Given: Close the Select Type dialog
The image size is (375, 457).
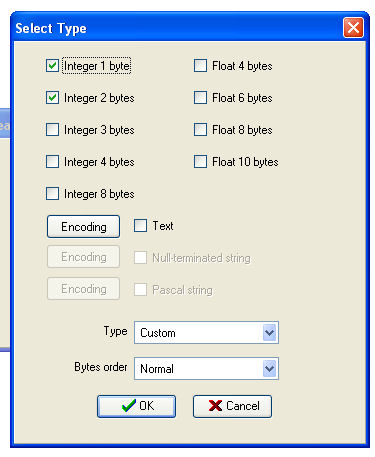Looking at the screenshot, I should point(353,28).
